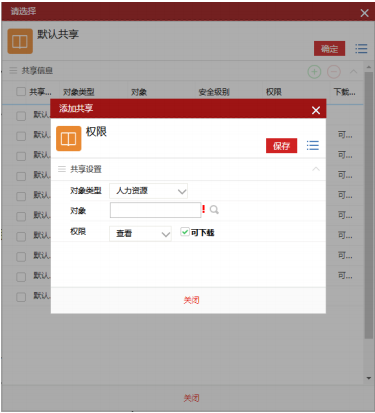Click the search magnifier next to 对象
375x413 pixels.
click(x=214, y=210)
